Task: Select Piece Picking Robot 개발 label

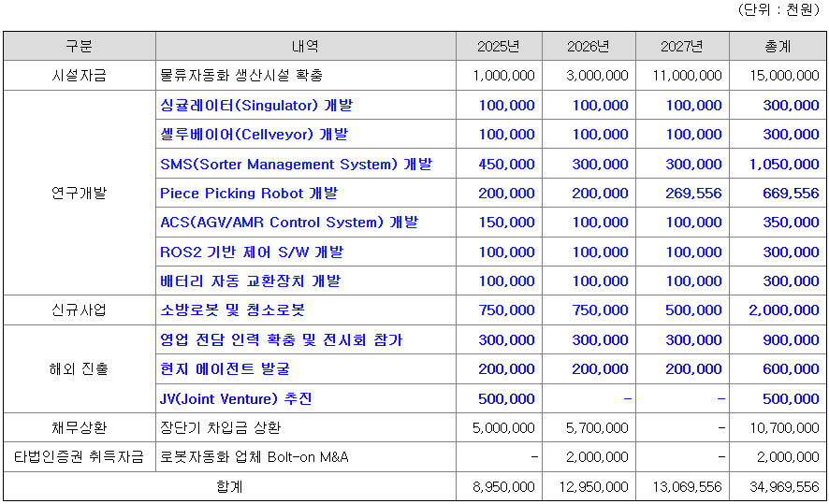Action: click(249, 193)
